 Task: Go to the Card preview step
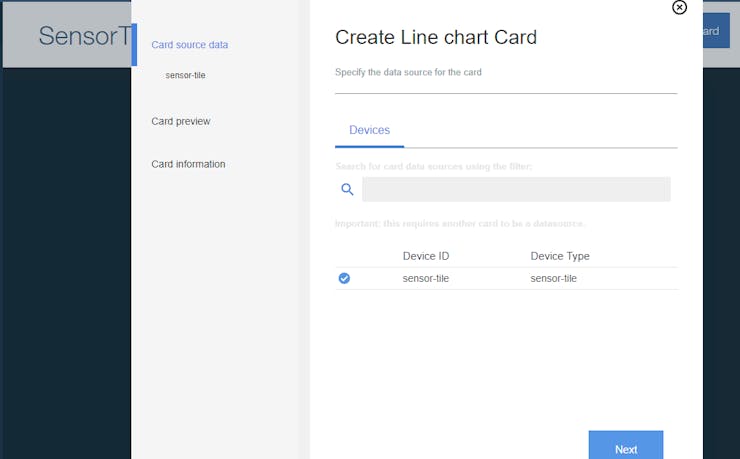click(181, 122)
